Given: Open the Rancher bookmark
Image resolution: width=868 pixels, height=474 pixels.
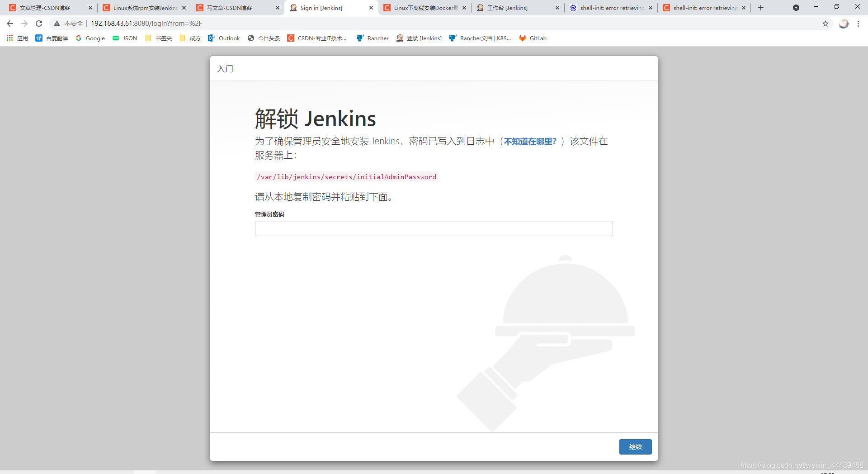Looking at the screenshot, I should click(373, 38).
